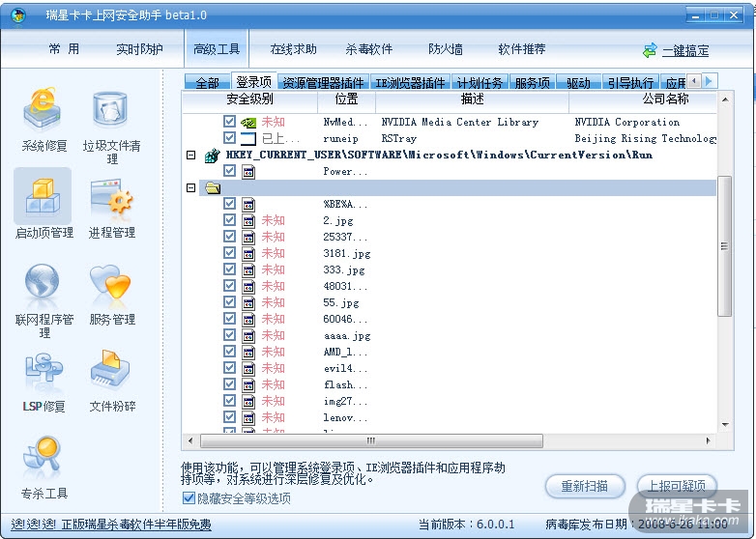Open the 资源管理器插件 sub-tab
Viewport: 756px width, 539px height.
[x=323, y=82]
